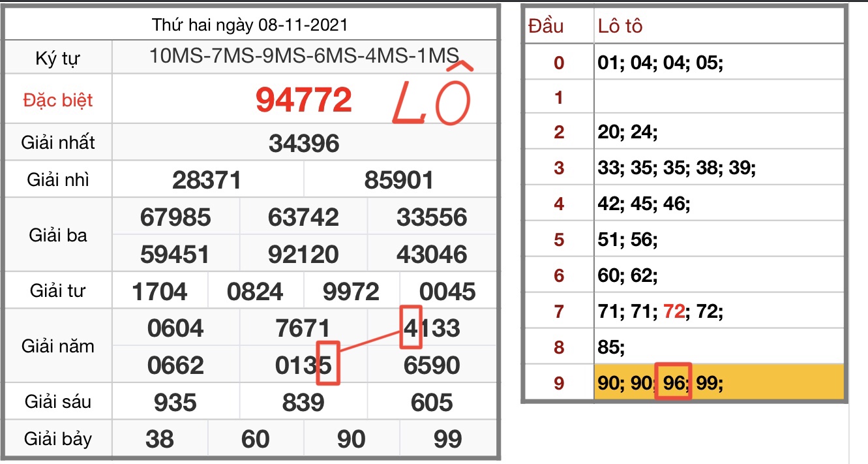
Task: Click Giải bảy number 38
Action: [160, 439]
